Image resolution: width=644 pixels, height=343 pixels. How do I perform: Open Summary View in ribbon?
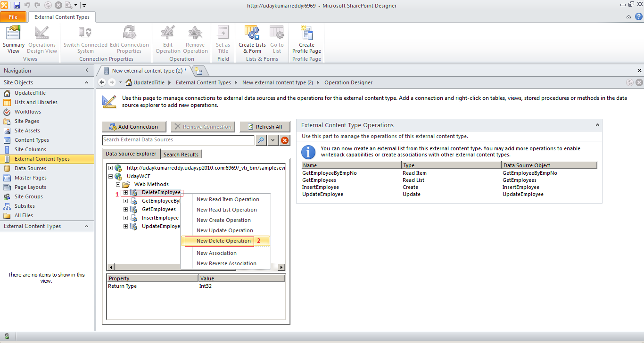coord(14,40)
